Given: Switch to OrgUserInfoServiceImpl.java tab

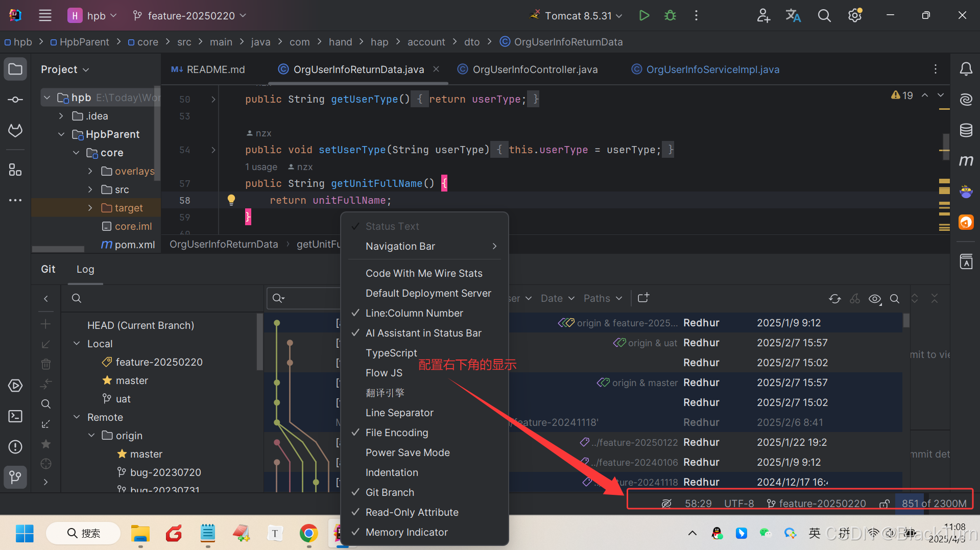Looking at the screenshot, I should 706,69.
